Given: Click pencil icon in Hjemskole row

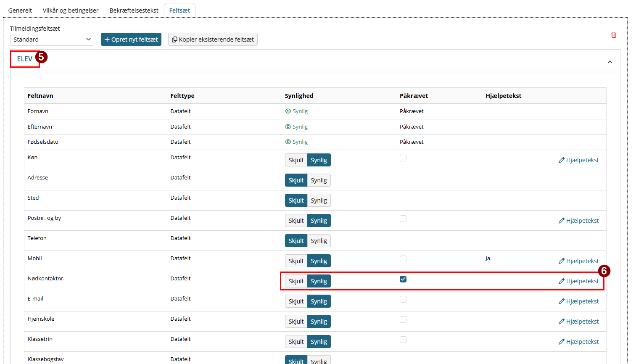Looking at the screenshot, I should (561, 322).
